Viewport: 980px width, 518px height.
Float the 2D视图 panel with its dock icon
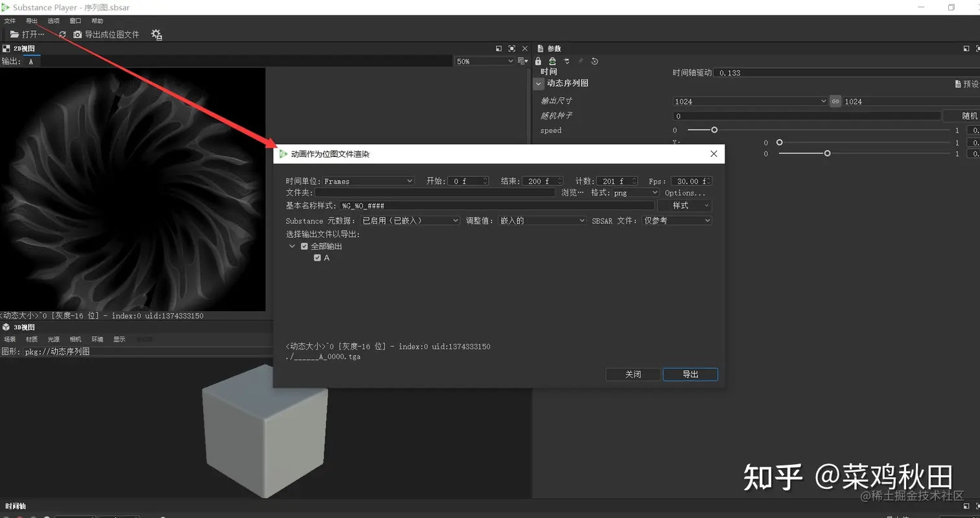click(x=499, y=49)
